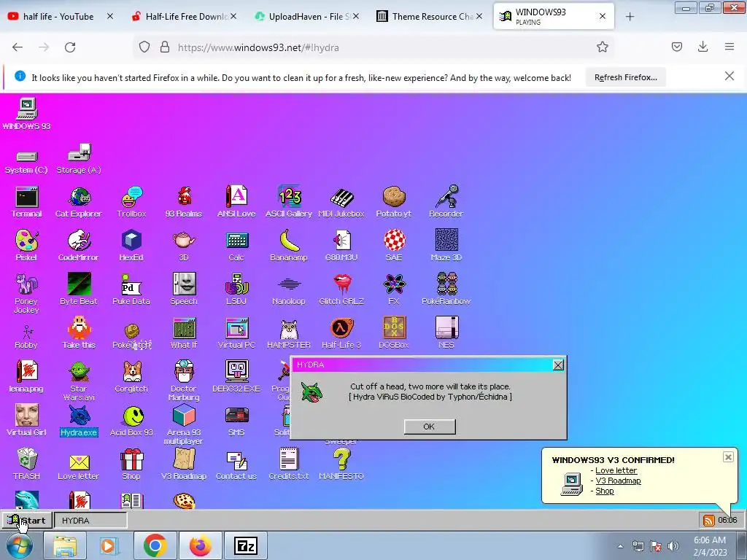This screenshot has height=560, width=747.
Task: Open the Recorder microphone icon
Action: tap(446, 202)
